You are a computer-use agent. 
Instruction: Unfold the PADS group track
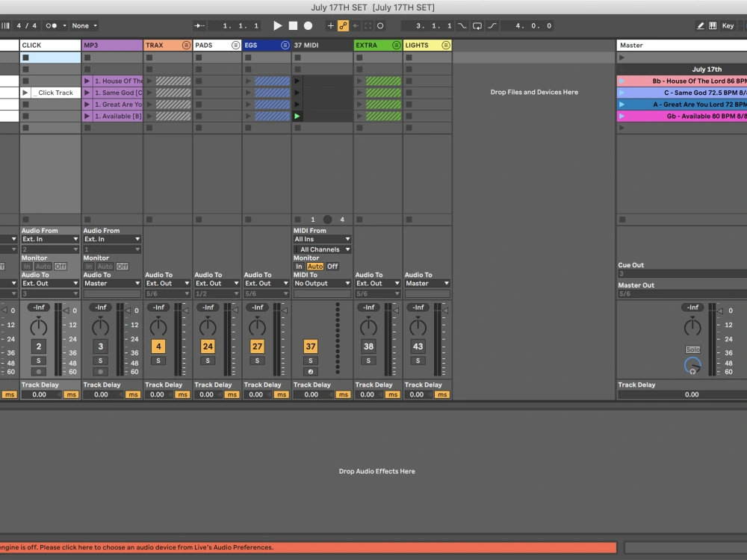236,46
